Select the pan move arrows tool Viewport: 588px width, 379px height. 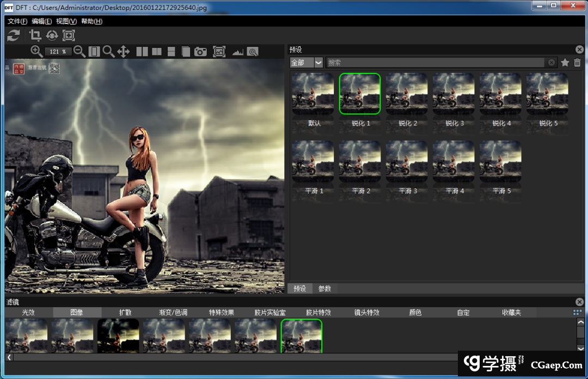click(124, 52)
